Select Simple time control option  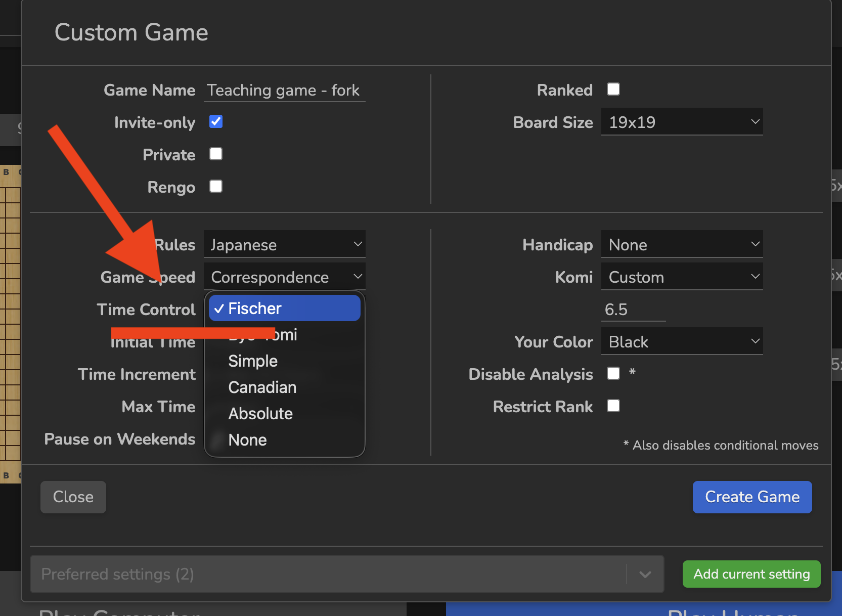click(253, 361)
